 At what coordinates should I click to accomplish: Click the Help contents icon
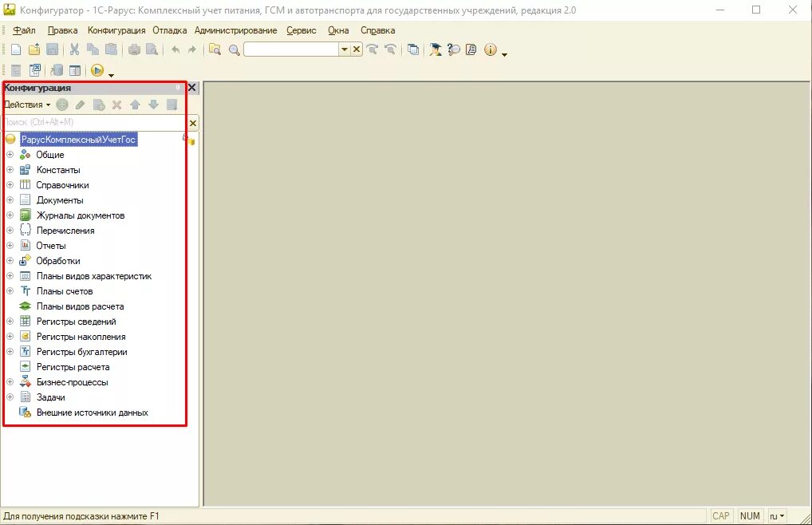[471, 49]
